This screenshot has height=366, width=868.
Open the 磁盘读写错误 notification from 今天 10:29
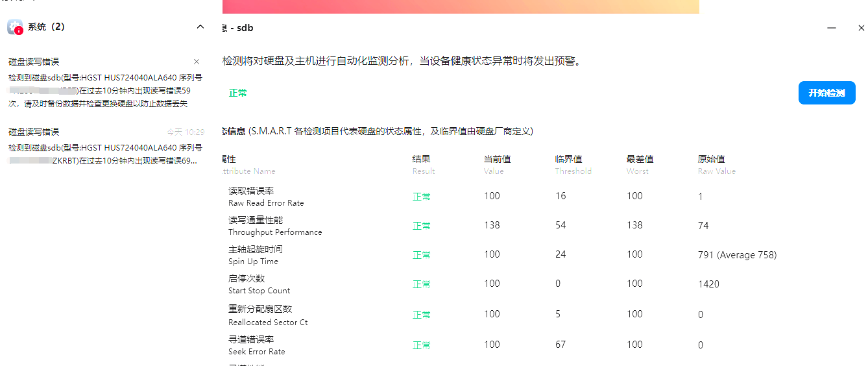[106, 146]
